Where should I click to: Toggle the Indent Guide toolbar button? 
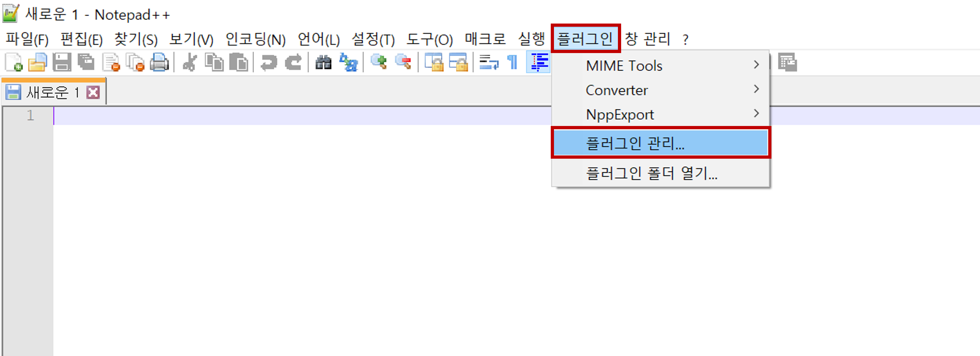point(539,62)
